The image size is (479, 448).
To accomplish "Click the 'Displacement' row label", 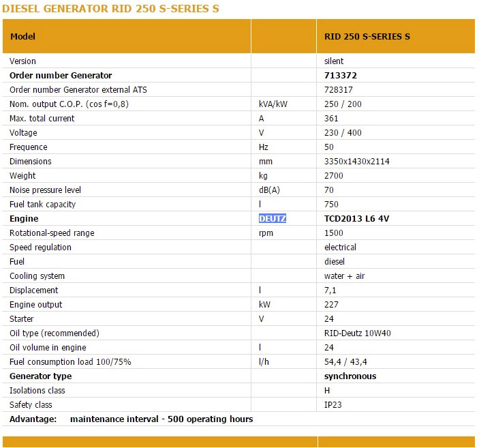I will coord(33,290).
